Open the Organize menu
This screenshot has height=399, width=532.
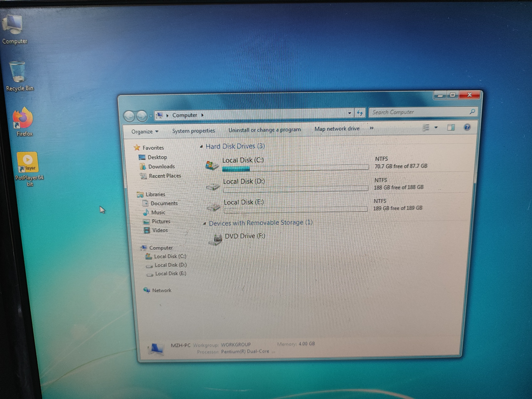[x=145, y=132]
